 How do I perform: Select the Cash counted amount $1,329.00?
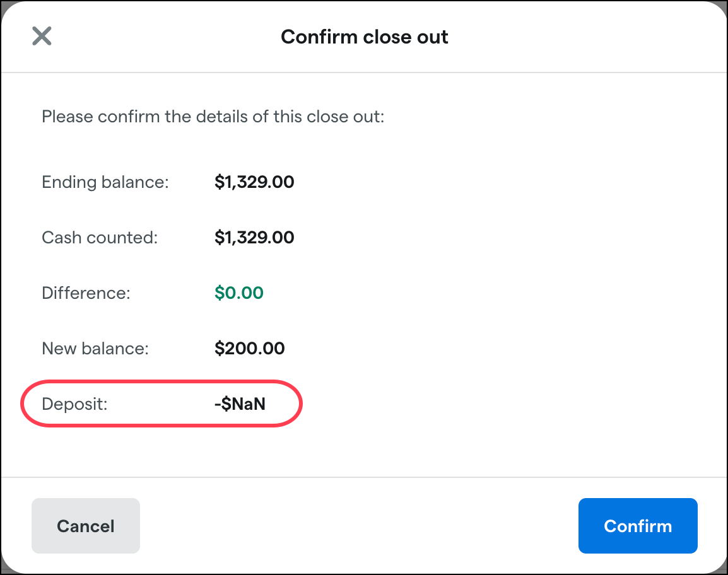[254, 237]
